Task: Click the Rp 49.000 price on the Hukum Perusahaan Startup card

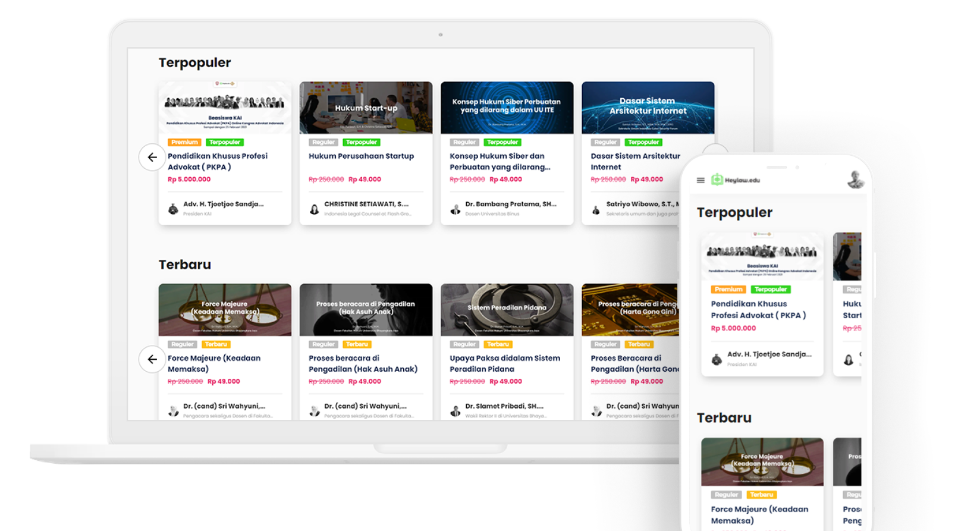Action: pos(365,179)
